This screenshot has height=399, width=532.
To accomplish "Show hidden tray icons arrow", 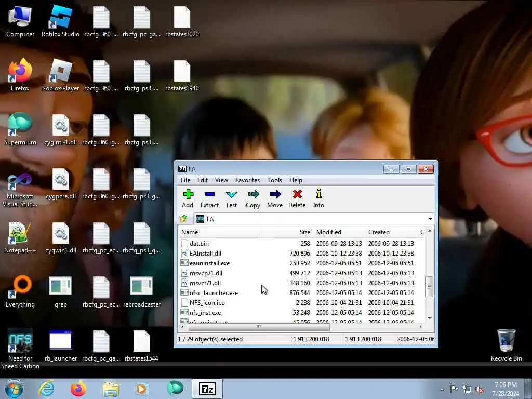I will click(442, 390).
